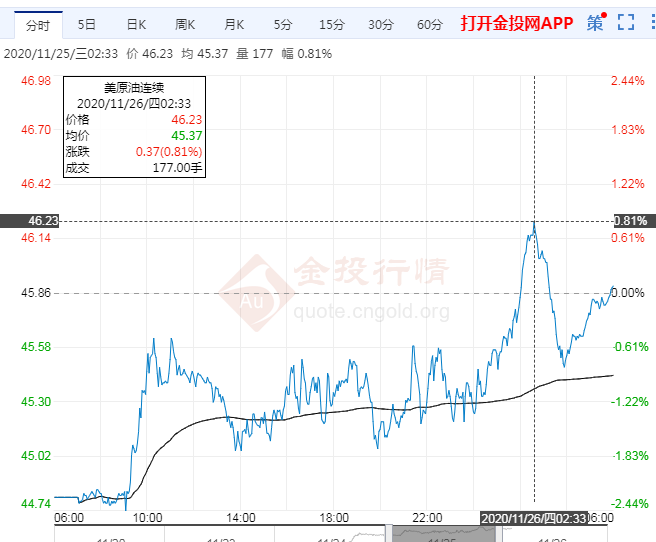The image size is (656, 542).
Task: Open the 策 strategy icon with red dot
Action: pyautogui.click(x=596, y=22)
